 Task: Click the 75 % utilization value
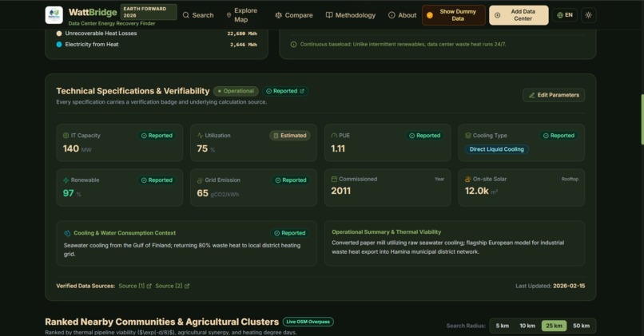click(x=206, y=148)
